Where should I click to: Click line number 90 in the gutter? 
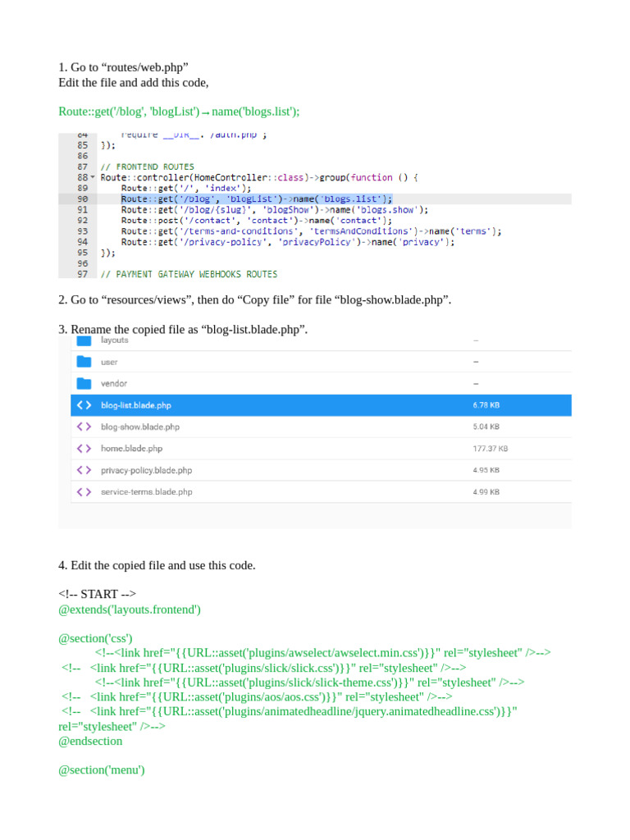[x=83, y=199]
